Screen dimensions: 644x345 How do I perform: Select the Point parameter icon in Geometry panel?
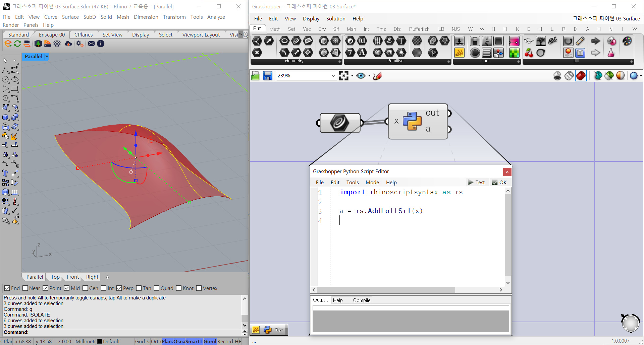coord(257,53)
